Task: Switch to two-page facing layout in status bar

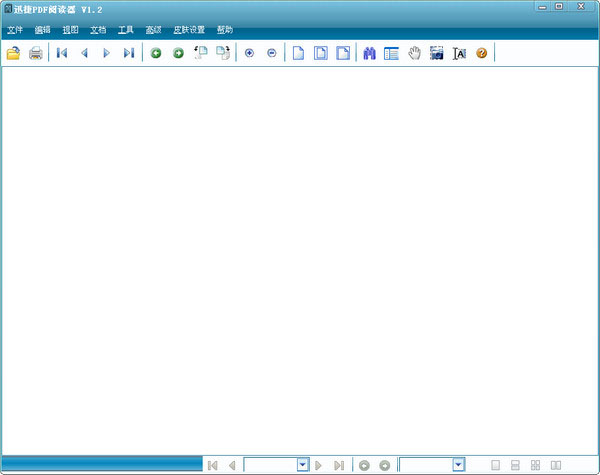Action: pyautogui.click(x=555, y=465)
